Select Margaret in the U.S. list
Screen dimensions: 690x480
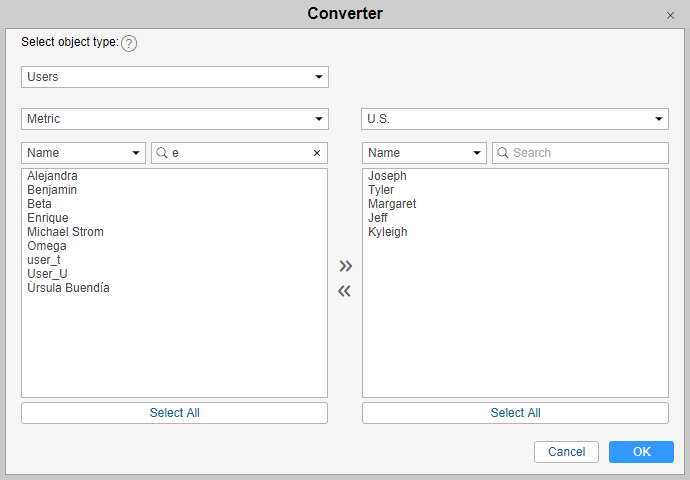point(392,204)
